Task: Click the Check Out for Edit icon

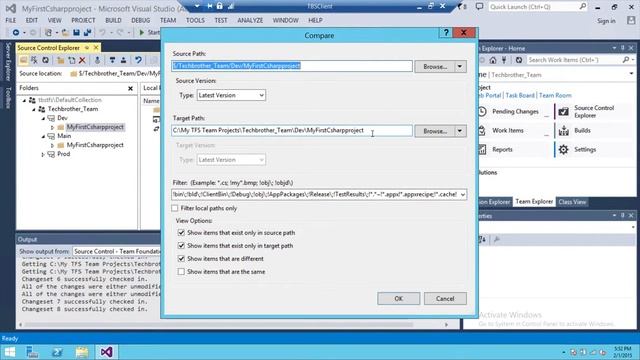Action: pos(112,60)
